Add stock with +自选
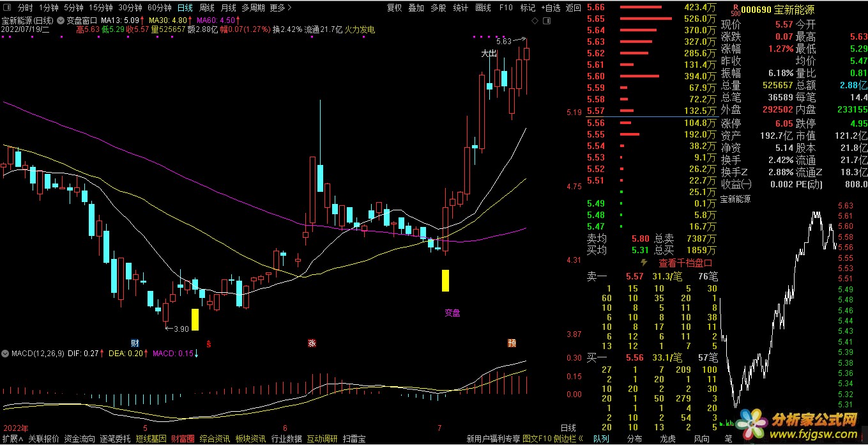The height and width of the screenshot is (445, 868). (x=551, y=8)
